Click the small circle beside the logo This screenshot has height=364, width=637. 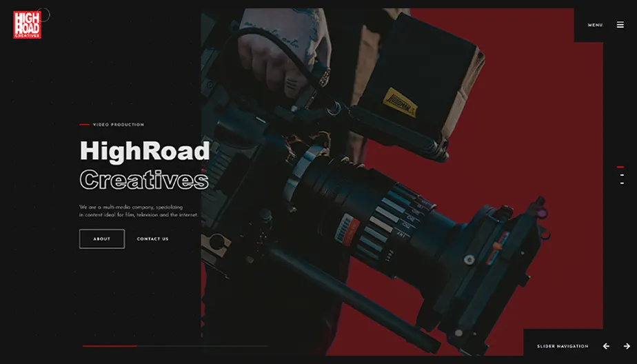point(43,14)
